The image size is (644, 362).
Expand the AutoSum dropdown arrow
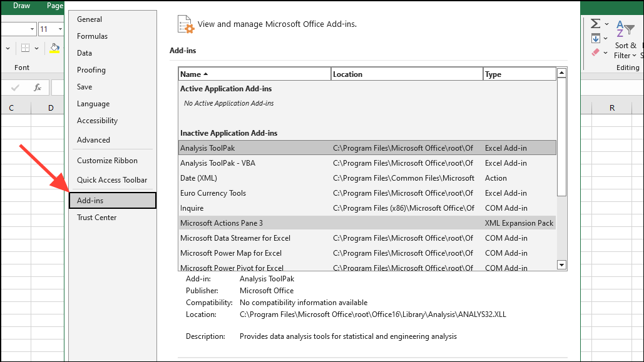[x=607, y=24]
